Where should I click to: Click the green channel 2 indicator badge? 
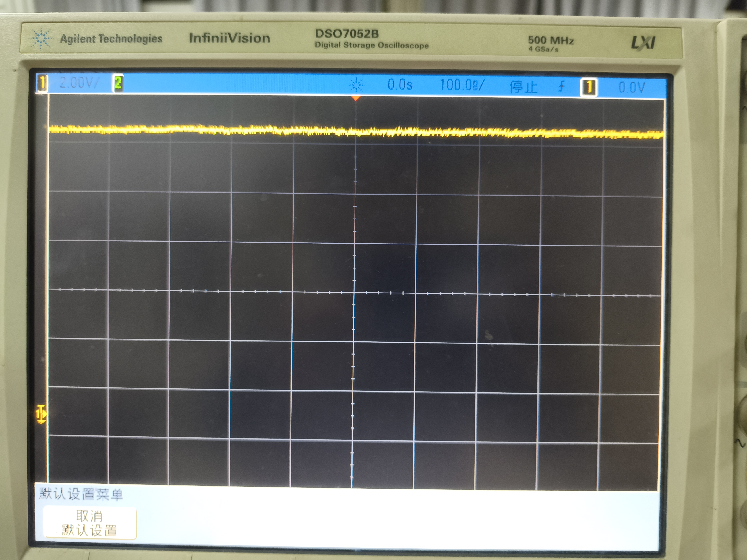click(x=118, y=83)
